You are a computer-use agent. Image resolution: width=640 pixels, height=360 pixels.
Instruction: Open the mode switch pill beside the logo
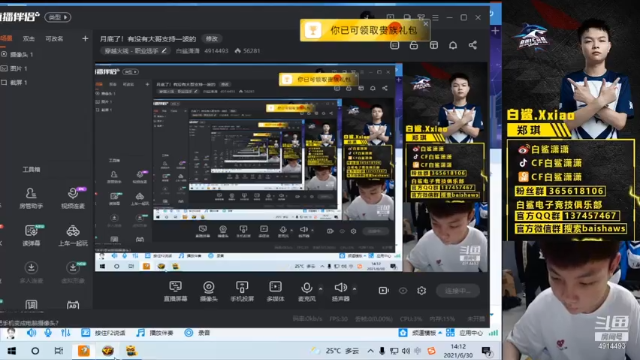pos(58,17)
